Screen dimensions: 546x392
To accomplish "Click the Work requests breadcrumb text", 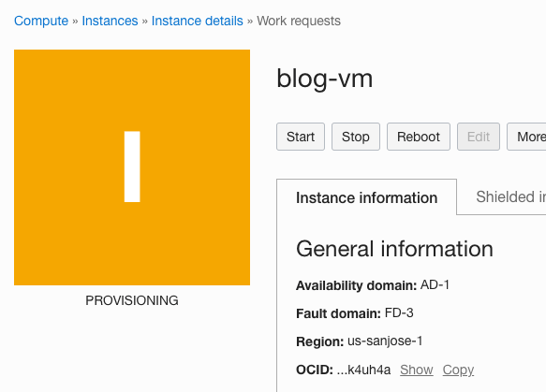I will tap(299, 21).
